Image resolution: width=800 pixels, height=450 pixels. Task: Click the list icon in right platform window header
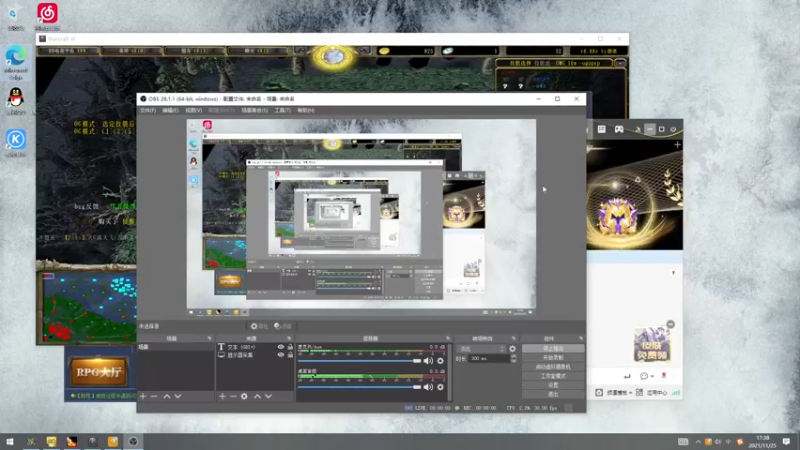click(602, 129)
